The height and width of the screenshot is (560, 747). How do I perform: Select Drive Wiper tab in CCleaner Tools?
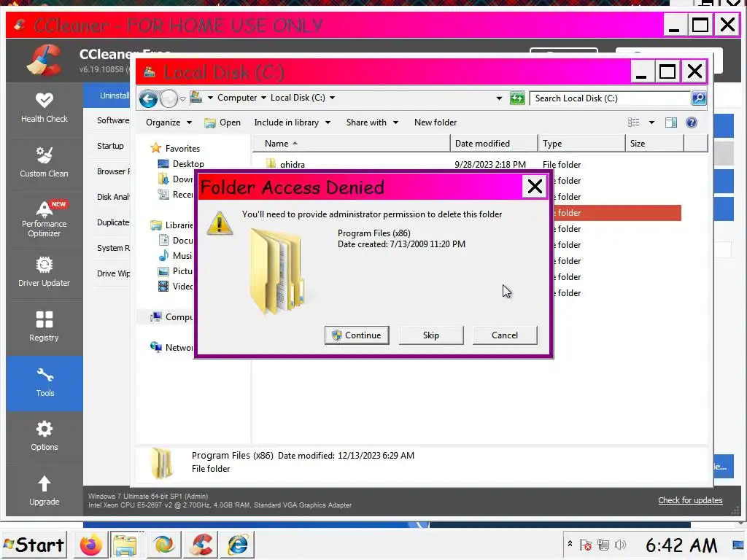113,274
